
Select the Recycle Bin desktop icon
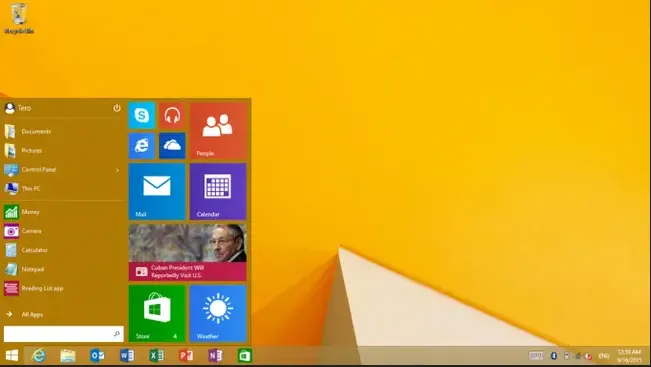click(x=19, y=18)
